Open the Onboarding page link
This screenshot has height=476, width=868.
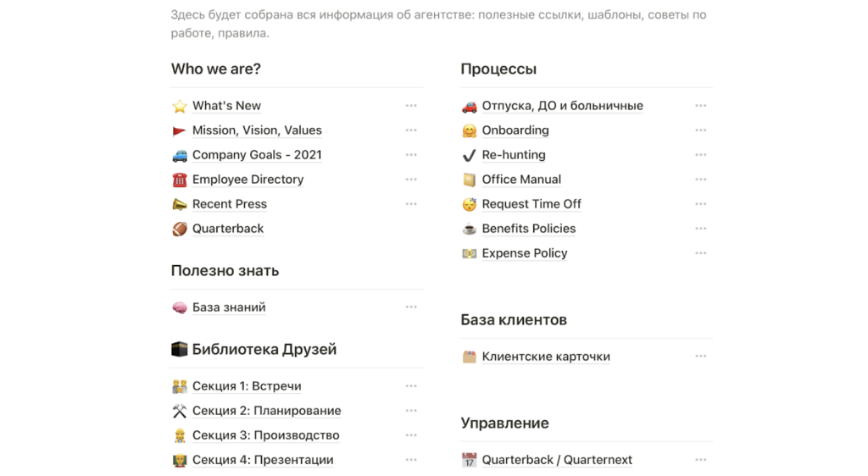(x=515, y=130)
